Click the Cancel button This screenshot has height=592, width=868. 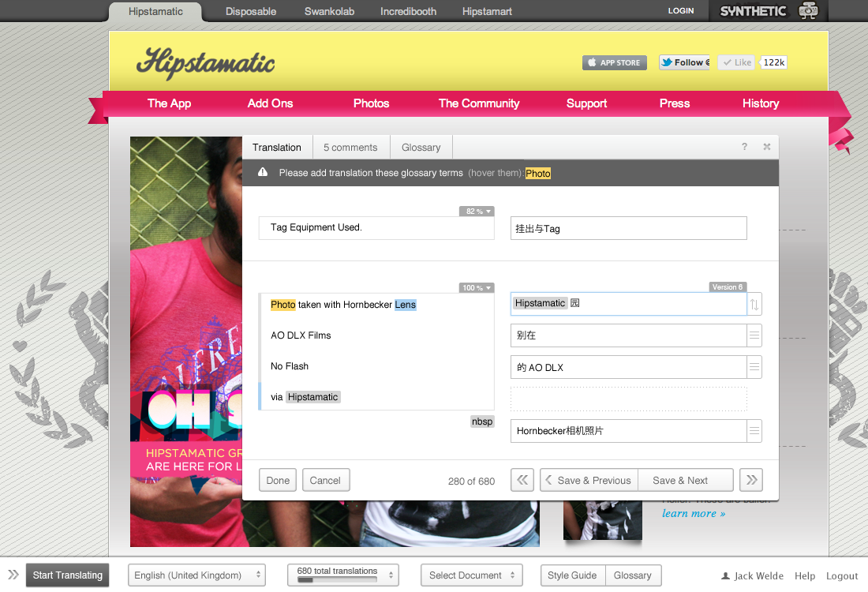(x=325, y=480)
